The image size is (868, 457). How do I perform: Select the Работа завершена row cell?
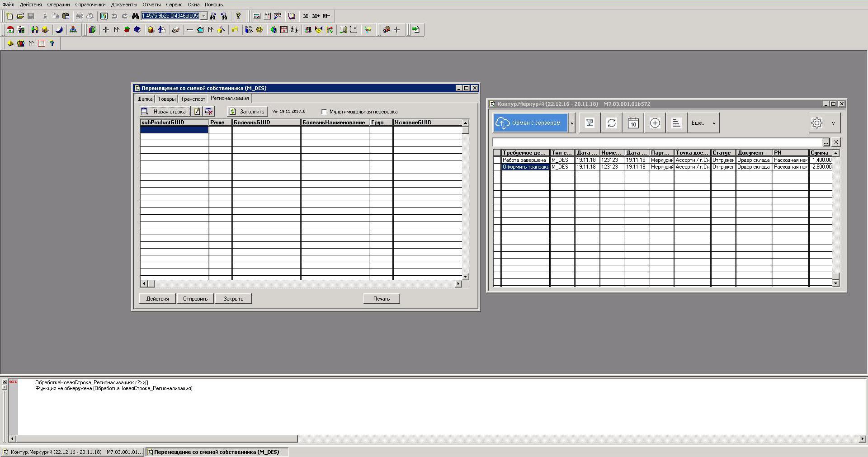tap(525, 160)
